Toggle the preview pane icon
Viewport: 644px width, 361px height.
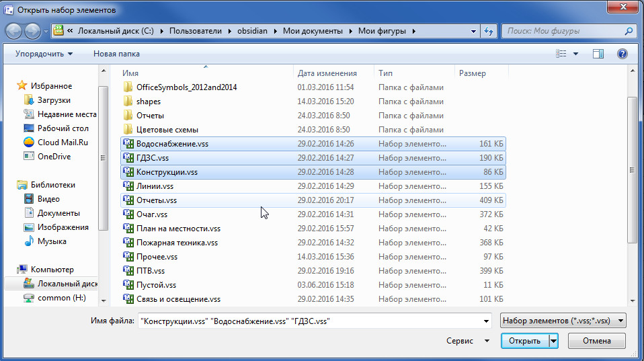[x=598, y=54]
